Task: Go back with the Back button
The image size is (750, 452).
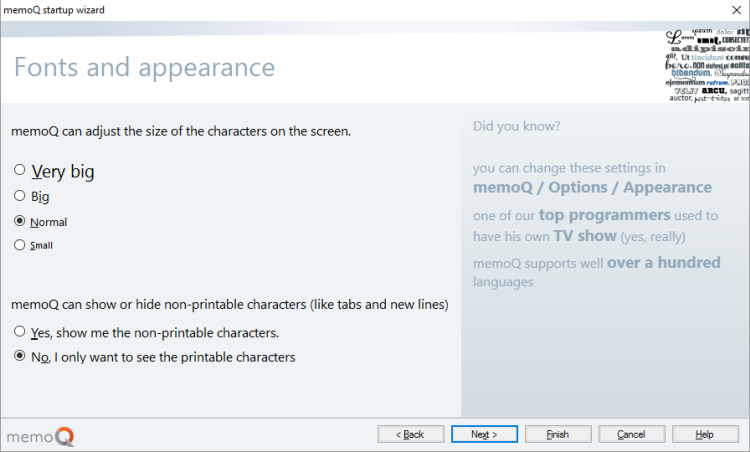Action: click(x=410, y=434)
